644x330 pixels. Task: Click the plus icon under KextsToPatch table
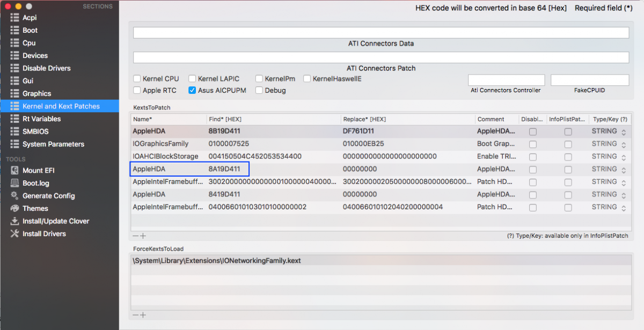tap(143, 236)
